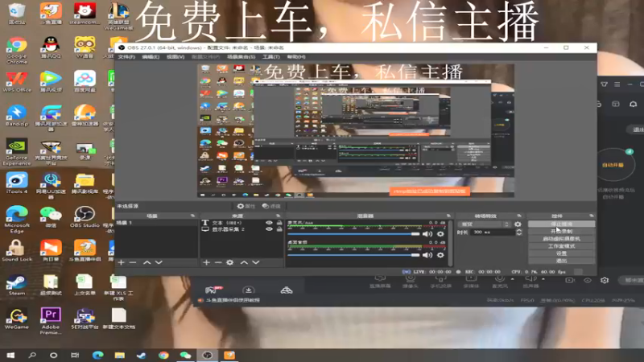The height and width of the screenshot is (362, 644).
Task: Pop out the 来源 panel dock icon
Action: click(x=278, y=216)
